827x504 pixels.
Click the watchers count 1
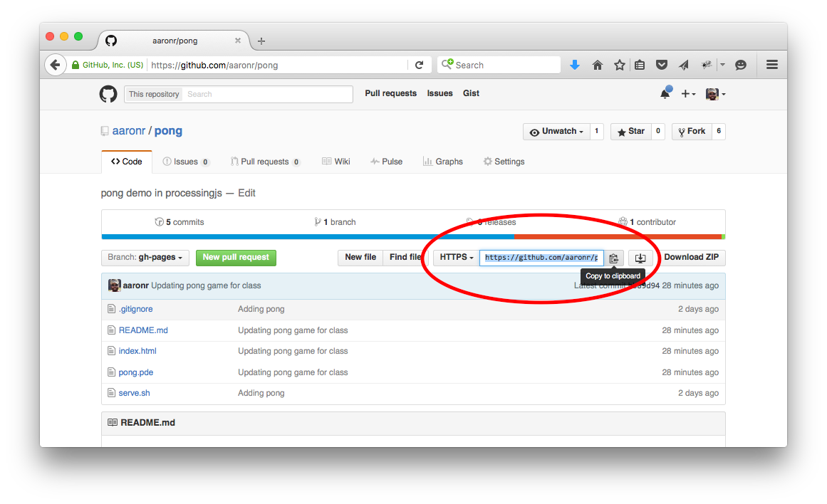[596, 131]
